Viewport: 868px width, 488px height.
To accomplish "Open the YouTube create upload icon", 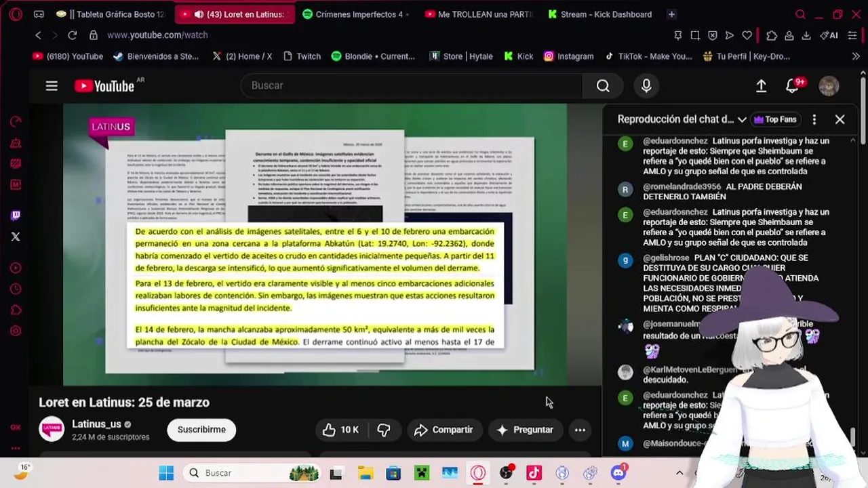I will [x=761, y=85].
